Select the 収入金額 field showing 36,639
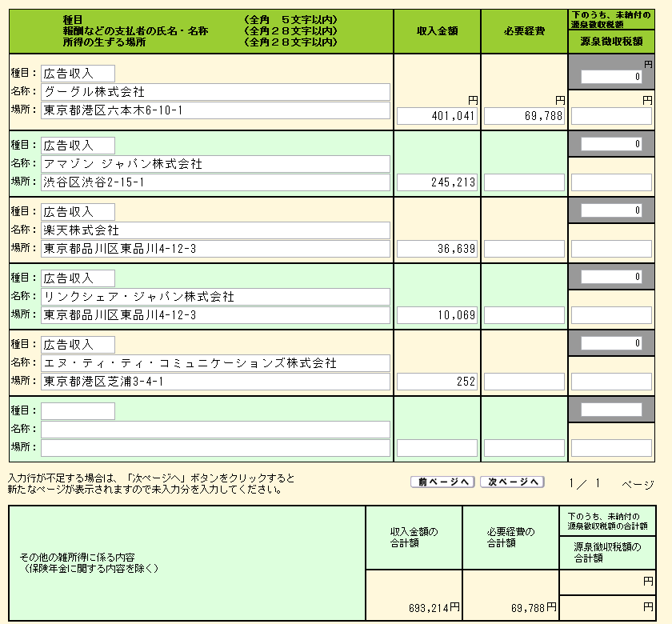672x624 pixels. (437, 249)
